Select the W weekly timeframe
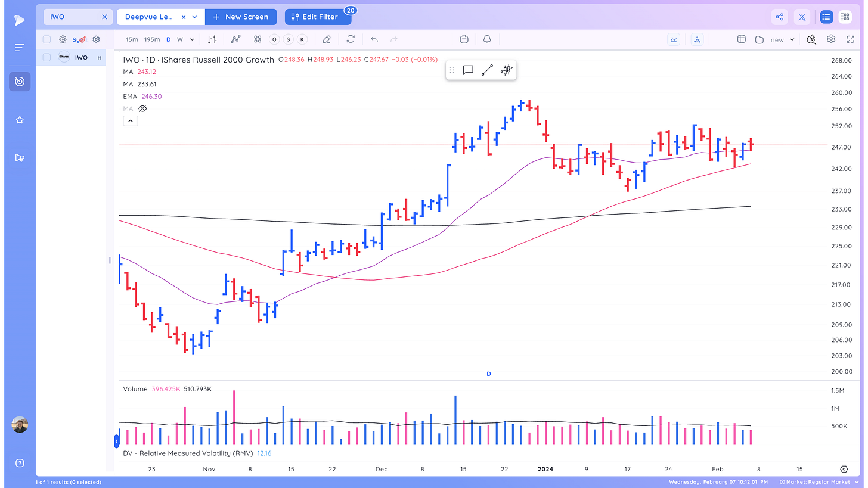 tap(179, 39)
